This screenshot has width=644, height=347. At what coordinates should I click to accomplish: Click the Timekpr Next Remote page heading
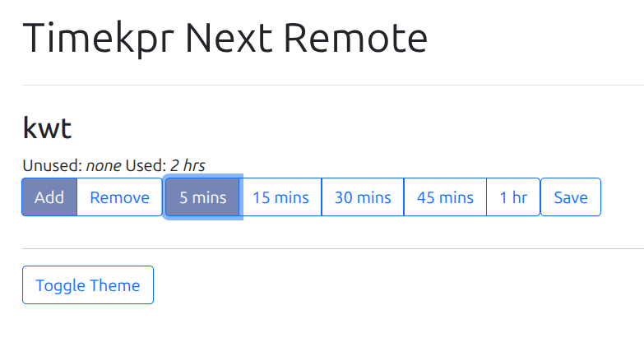pyautogui.click(x=225, y=38)
